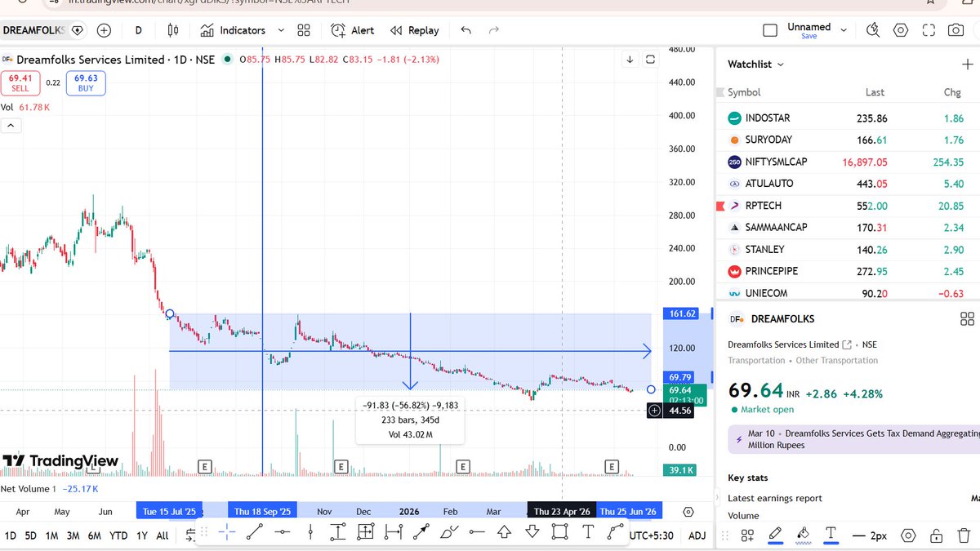Click the add symbol plus icon beside DREAMFOLKS
The height and width of the screenshot is (551, 980).
click(104, 30)
